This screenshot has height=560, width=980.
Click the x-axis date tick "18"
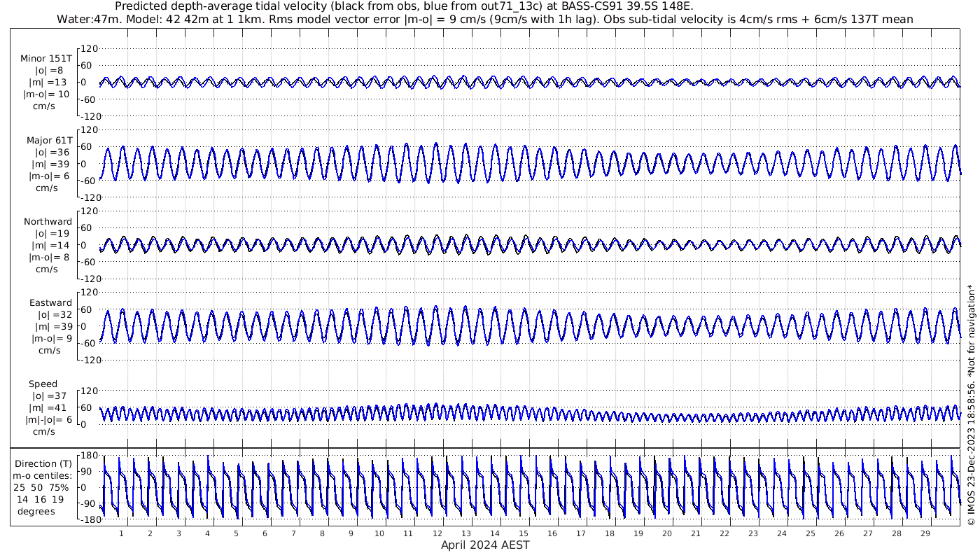click(609, 533)
